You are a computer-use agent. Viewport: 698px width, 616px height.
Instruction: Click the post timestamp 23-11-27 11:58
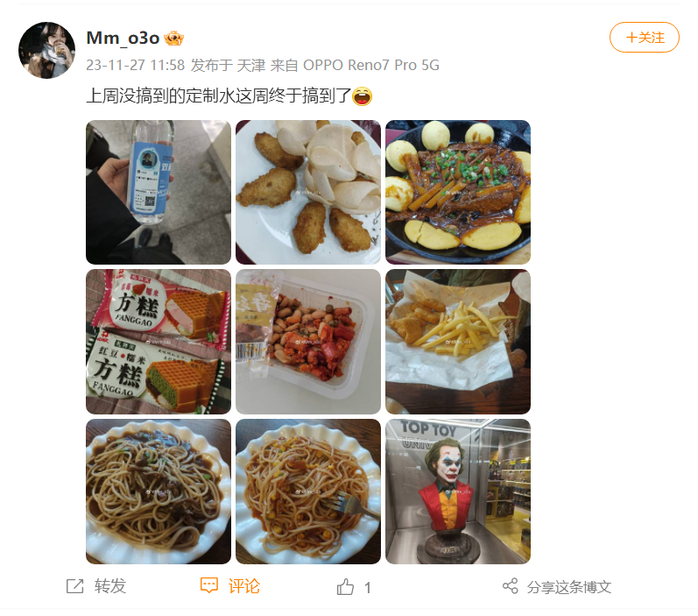click(136, 65)
